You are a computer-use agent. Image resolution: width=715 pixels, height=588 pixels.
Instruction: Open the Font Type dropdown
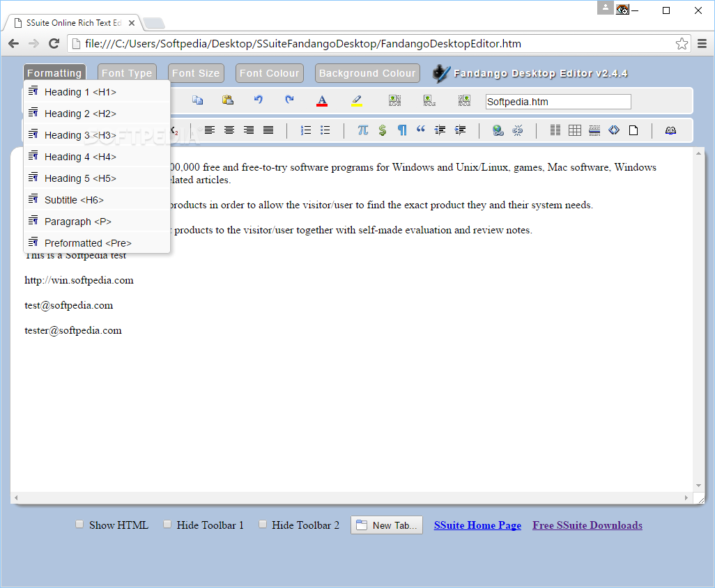tap(127, 73)
